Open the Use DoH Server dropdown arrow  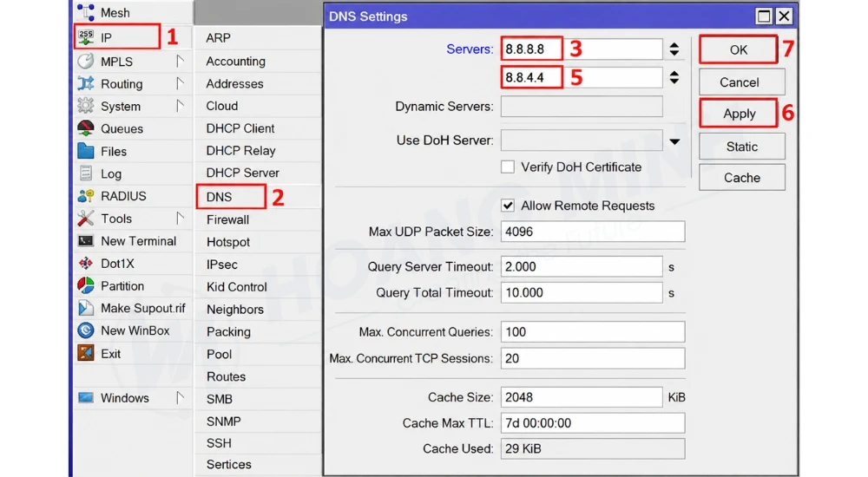coord(674,141)
